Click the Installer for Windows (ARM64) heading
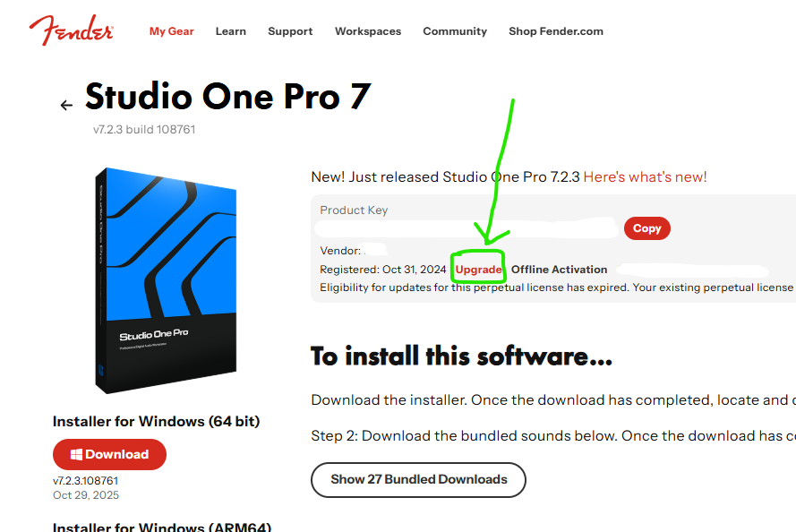 tap(162, 527)
